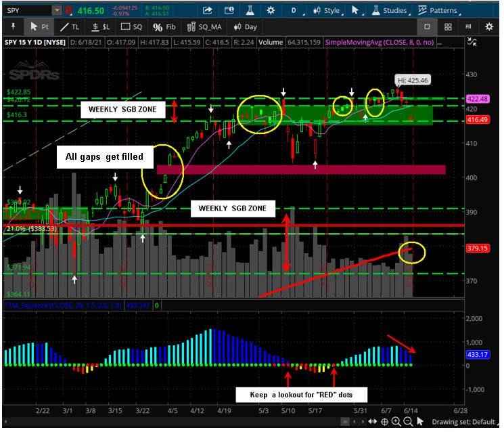
Task: Open the drawing tools pointer dropdown
Action: pyautogui.click(x=357, y=10)
